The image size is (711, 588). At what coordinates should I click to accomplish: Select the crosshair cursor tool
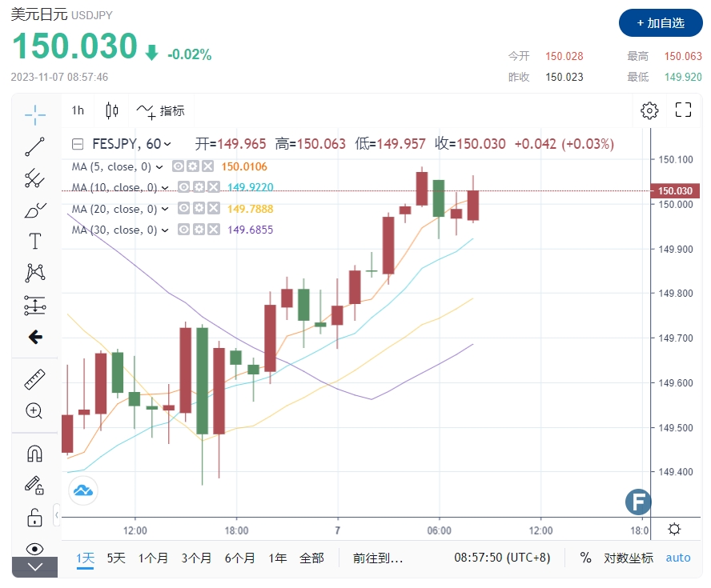click(x=34, y=115)
